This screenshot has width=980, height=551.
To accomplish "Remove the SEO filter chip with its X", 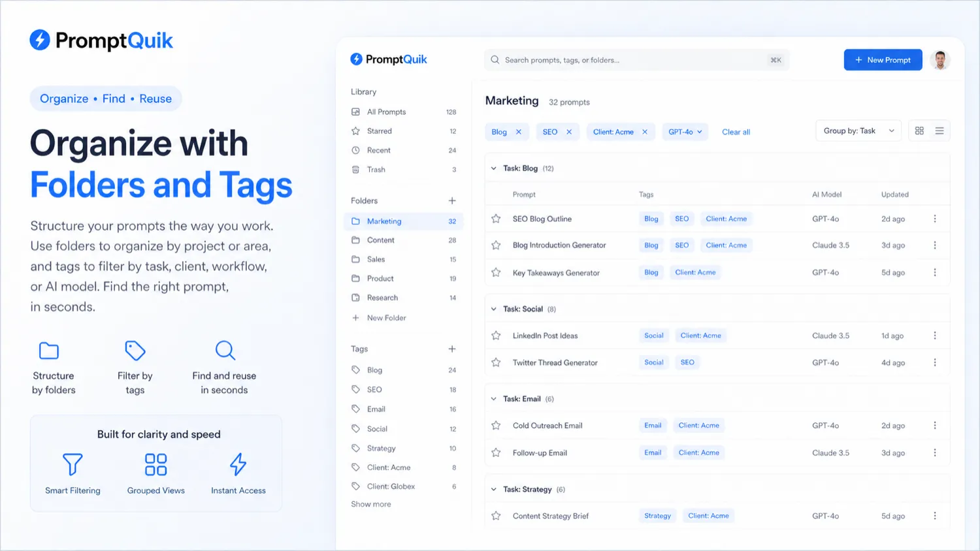I will tap(569, 132).
